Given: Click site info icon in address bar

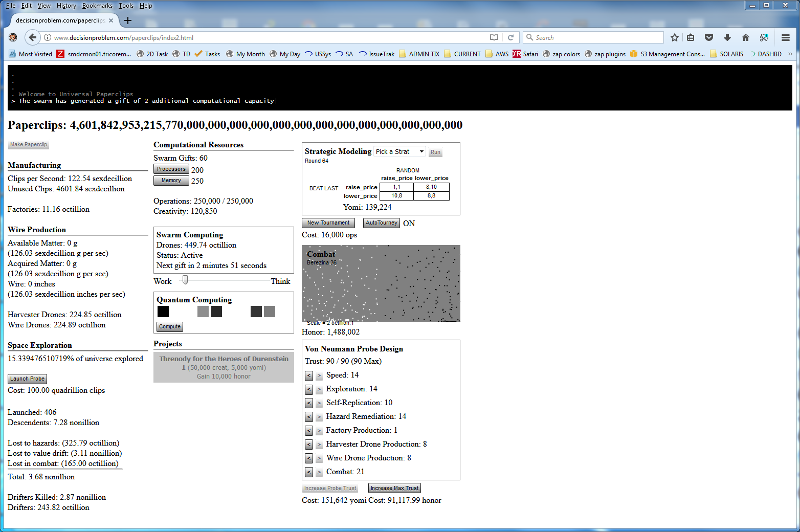Looking at the screenshot, I should click(48, 37).
